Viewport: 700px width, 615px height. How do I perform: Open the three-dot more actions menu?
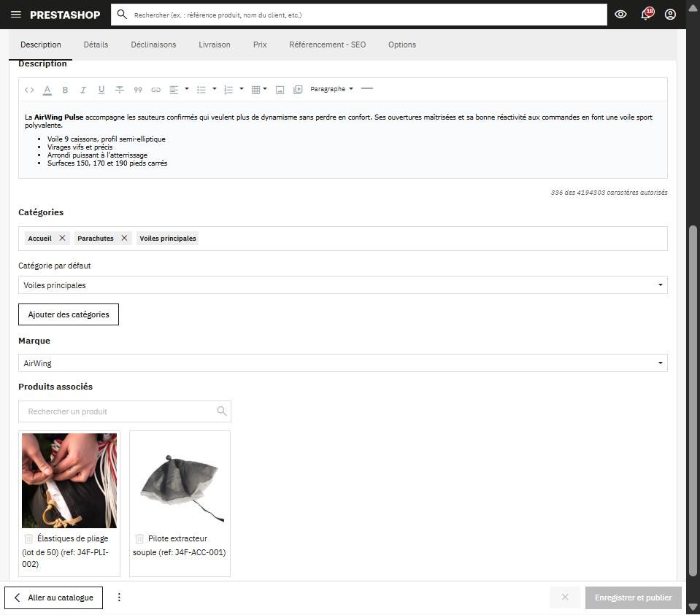(119, 597)
